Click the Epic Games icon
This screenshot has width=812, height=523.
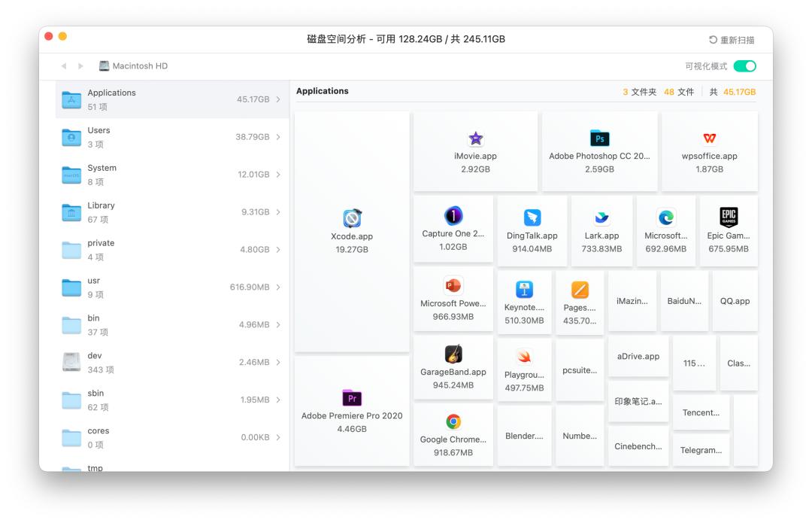click(x=729, y=217)
